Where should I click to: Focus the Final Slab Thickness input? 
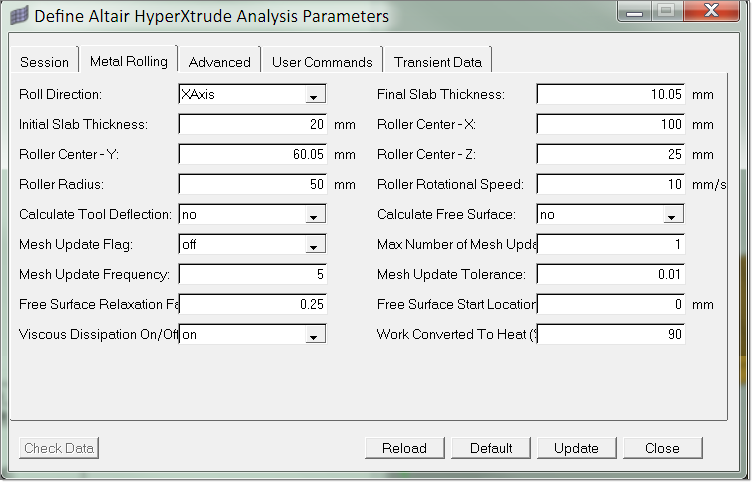click(x=611, y=95)
